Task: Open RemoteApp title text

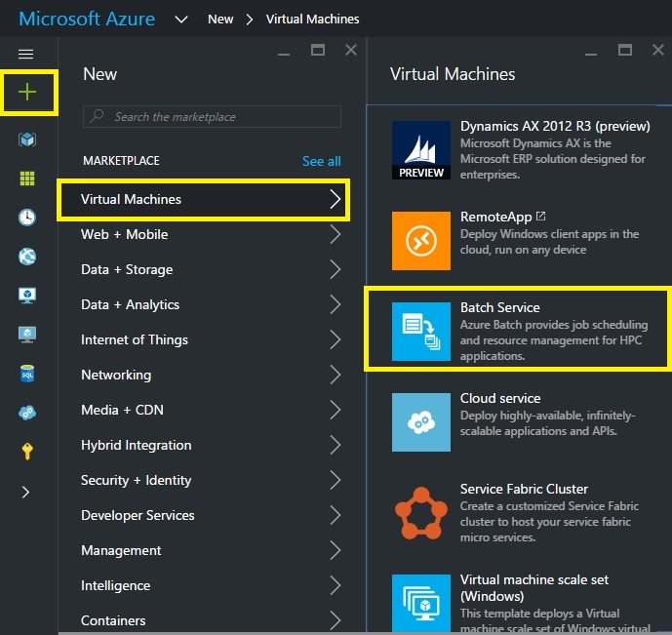Action: (495, 217)
